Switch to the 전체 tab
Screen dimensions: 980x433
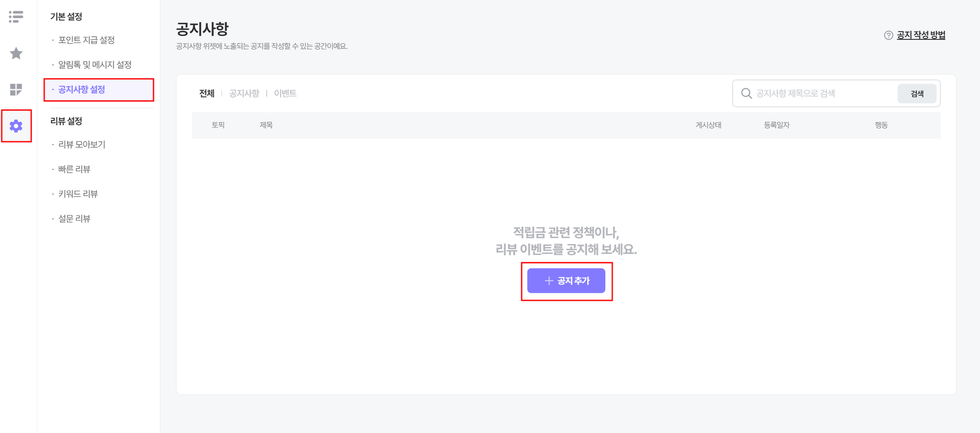tap(207, 93)
